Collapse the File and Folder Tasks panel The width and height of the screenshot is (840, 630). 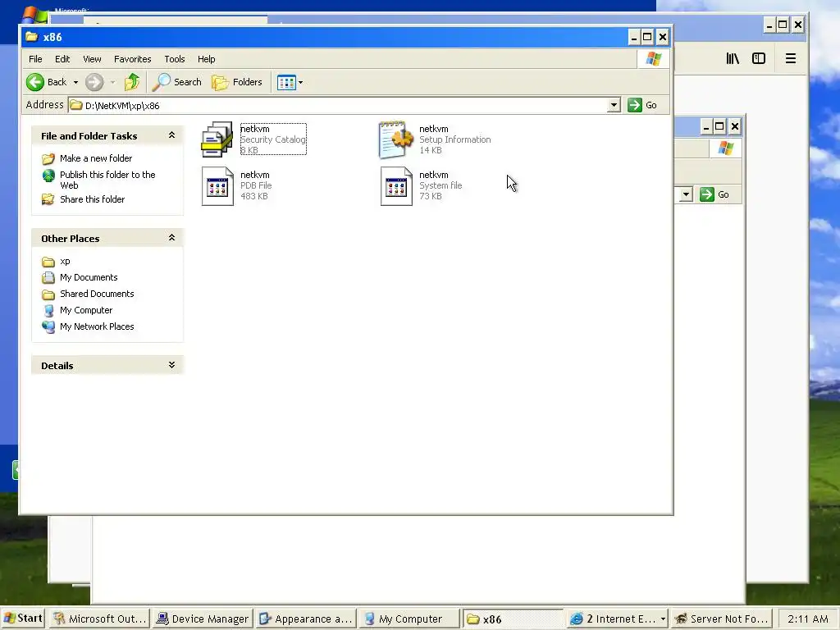[171, 135]
